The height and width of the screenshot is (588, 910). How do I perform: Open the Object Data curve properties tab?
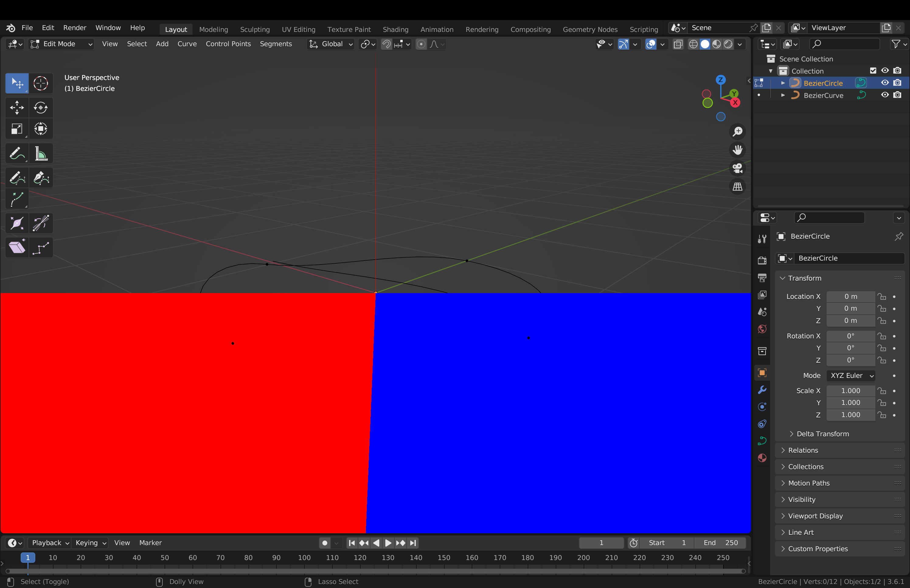pyautogui.click(x=762, y=441)
